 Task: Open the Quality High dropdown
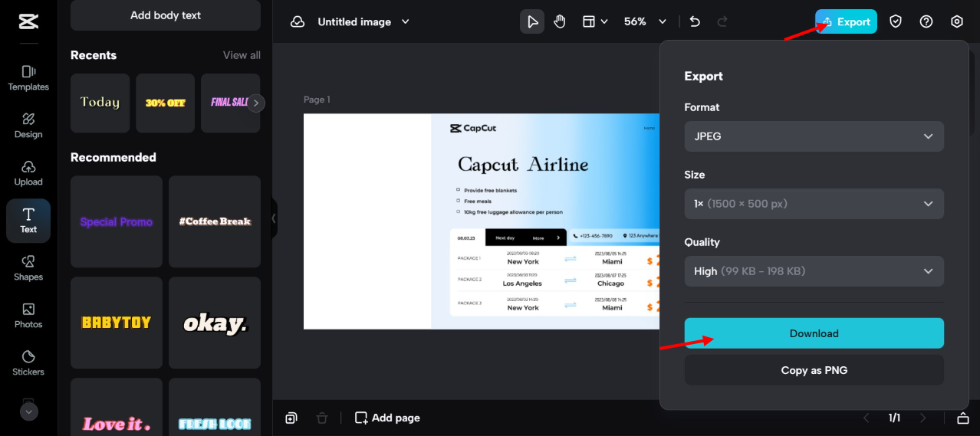tap(814, 271)
